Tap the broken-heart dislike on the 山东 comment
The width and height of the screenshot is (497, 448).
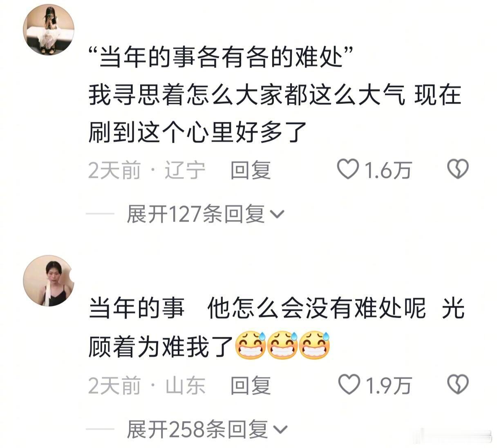458,385
